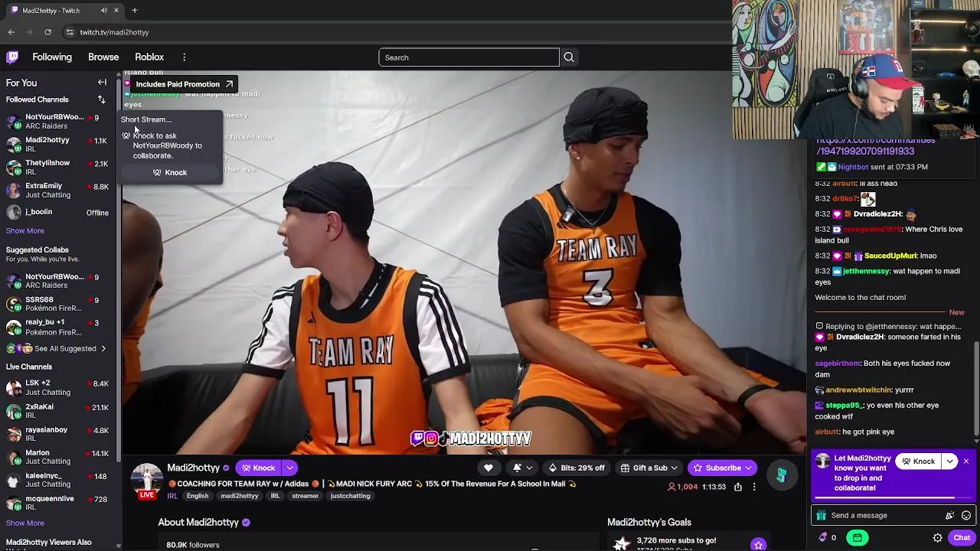Screen dimensions: 980x551
Task: Click the gift icon in the message box
Action: (822, 516)
